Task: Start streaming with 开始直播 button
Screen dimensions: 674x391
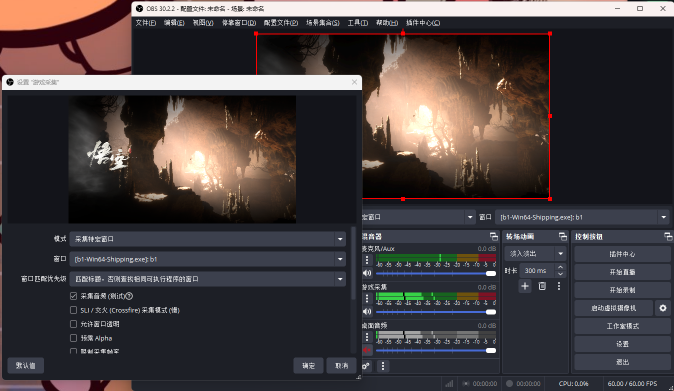Action: [622, 272]
